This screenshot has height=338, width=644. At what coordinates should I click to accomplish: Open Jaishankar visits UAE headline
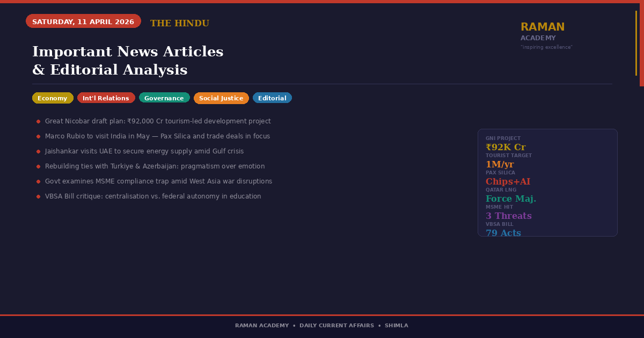144,151
